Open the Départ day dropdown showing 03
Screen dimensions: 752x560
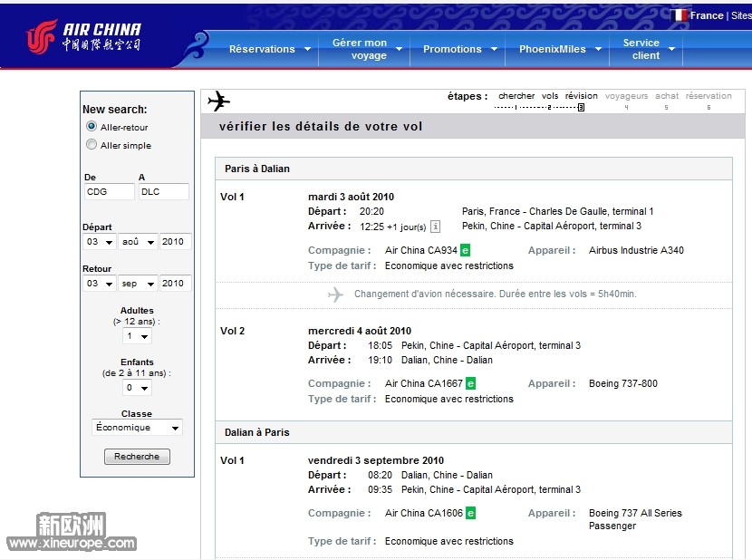pyautogui.click(x=100, y=242)
